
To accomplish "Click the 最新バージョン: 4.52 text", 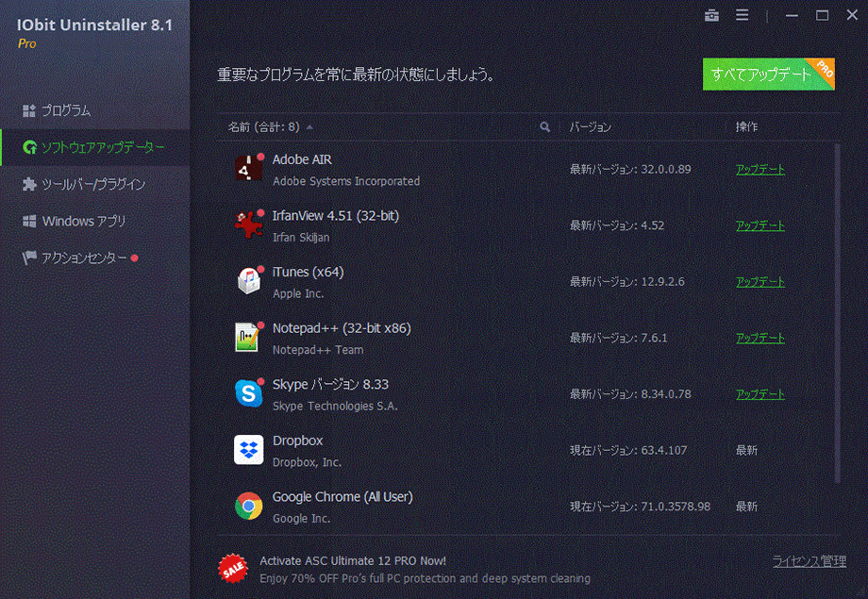I will (617, 225).
